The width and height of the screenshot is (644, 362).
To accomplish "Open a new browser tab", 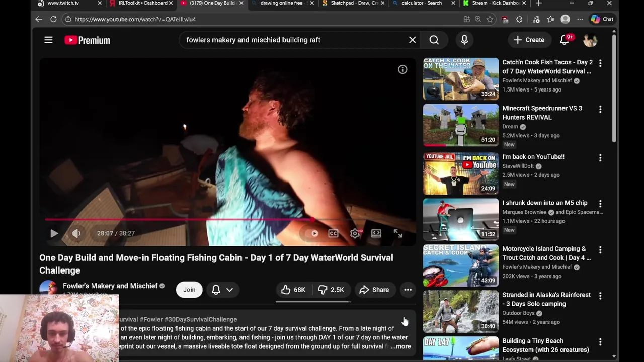I will tap(539, 4).
